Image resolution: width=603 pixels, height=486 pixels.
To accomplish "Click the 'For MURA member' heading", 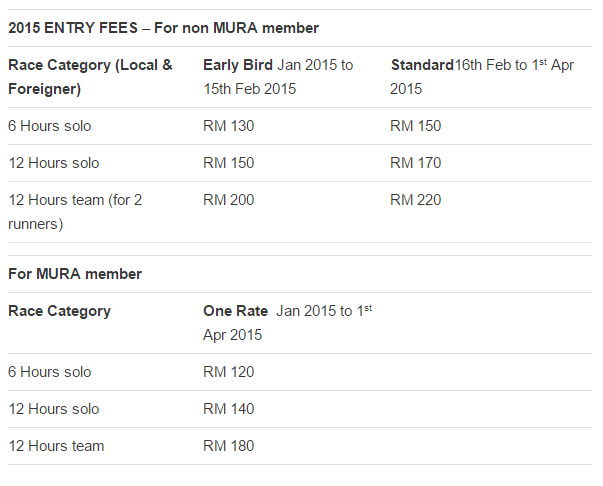I will pyautogui.click(x=75, y=274).
